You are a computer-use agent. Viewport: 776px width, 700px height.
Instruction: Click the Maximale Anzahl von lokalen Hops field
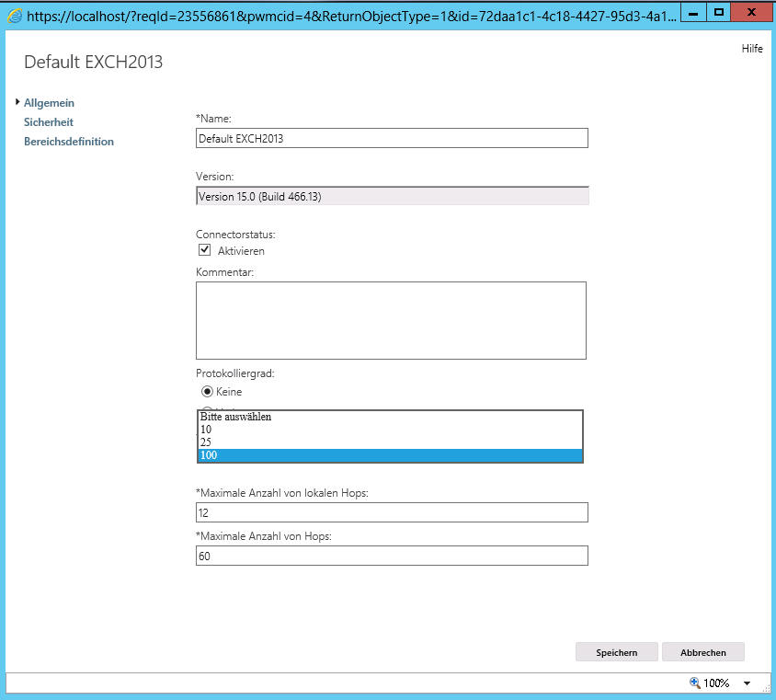point(392,512)
